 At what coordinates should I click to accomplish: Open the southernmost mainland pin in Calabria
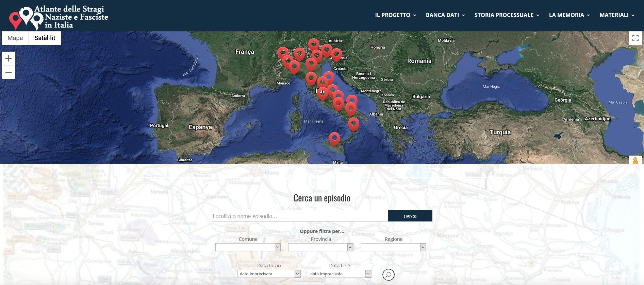tap(353, 125)
